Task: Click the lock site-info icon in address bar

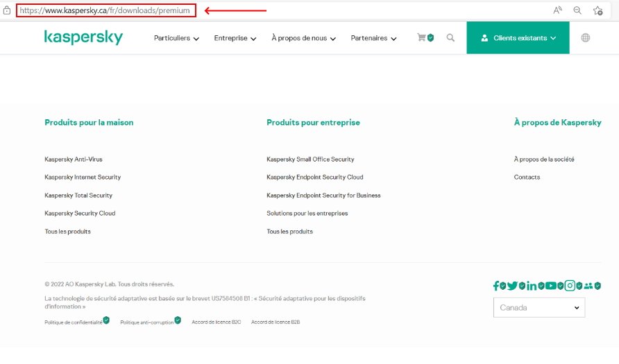Action: [x=7, y=10]
